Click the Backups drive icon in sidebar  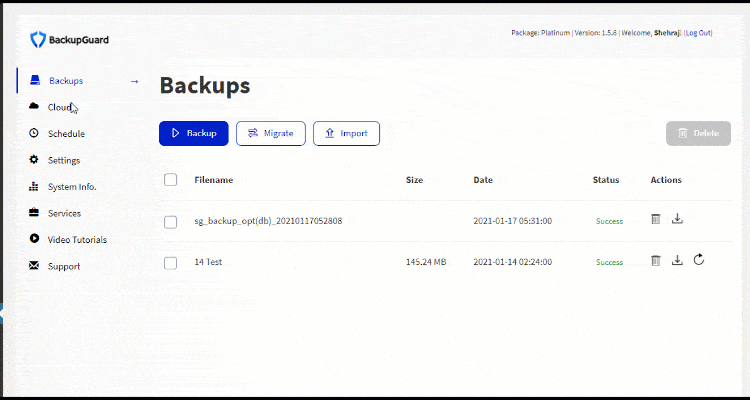pyautogui.click(x=34, y=80)
